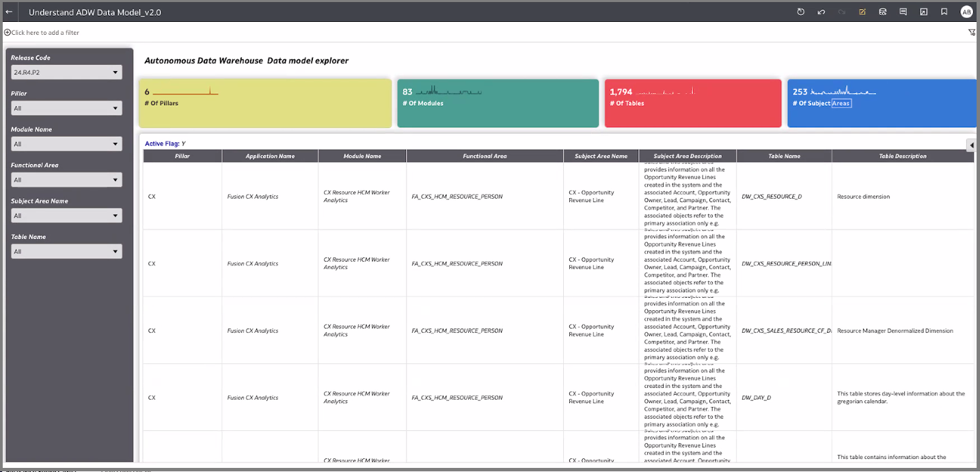Select the '# Of Modules' green tile
980x472 pixels.
point(498,103)
